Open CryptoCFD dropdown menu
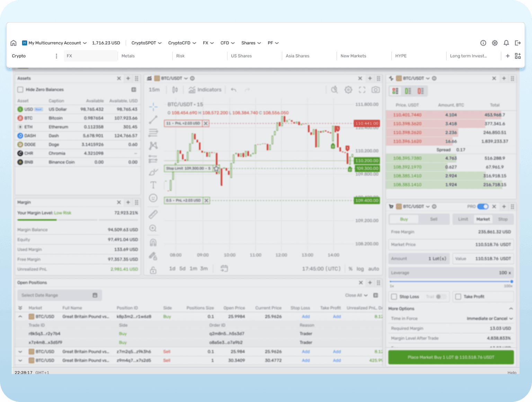532x402 pixels. [x=182, y=43]
